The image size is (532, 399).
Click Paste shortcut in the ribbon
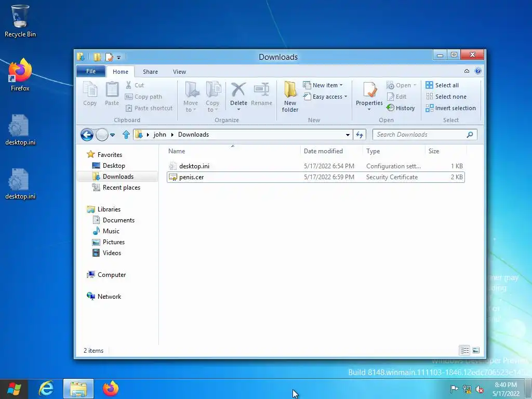(149, 108)
